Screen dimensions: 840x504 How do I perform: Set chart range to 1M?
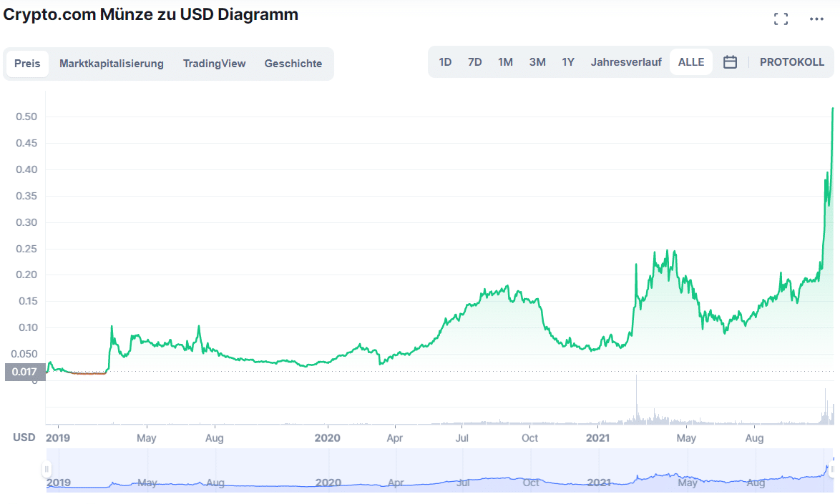tap(505, 62)
